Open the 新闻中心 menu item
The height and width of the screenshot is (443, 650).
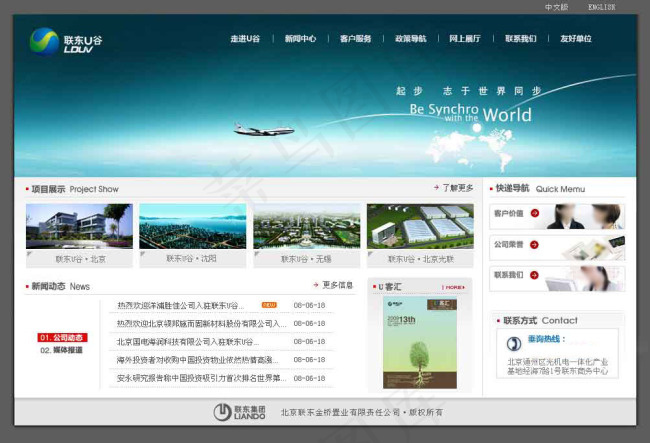pos(300,39)
